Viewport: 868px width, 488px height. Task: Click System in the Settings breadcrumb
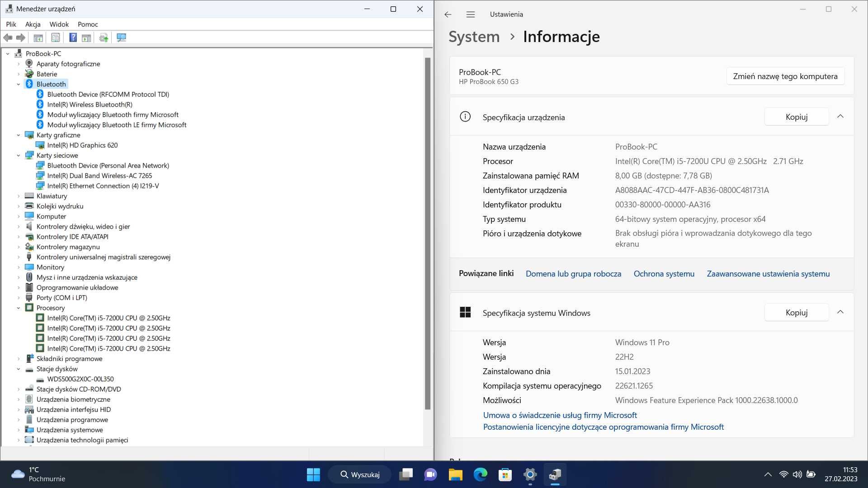point(474,37)
